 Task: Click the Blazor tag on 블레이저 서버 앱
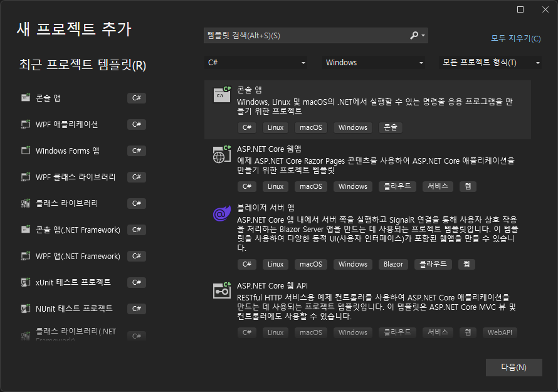pyautogui.click(x=393, y=264)
